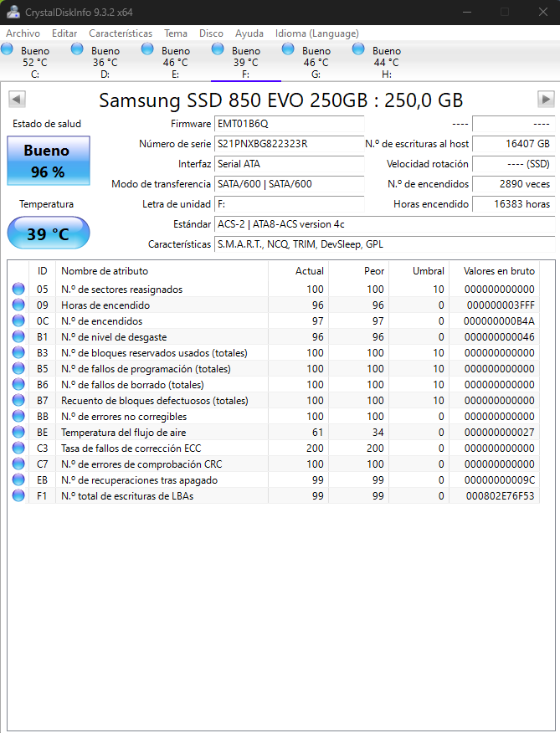Viewport: 560px width, 733px height.
Task: Click CrystalDiskInfo app icon in title bar
Action: click(x=13, y=13)
